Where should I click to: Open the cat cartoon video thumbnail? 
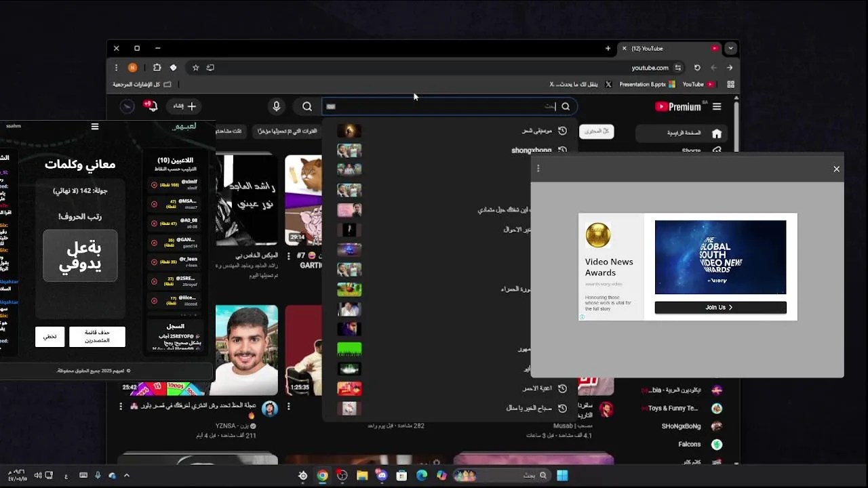(303, 200)
